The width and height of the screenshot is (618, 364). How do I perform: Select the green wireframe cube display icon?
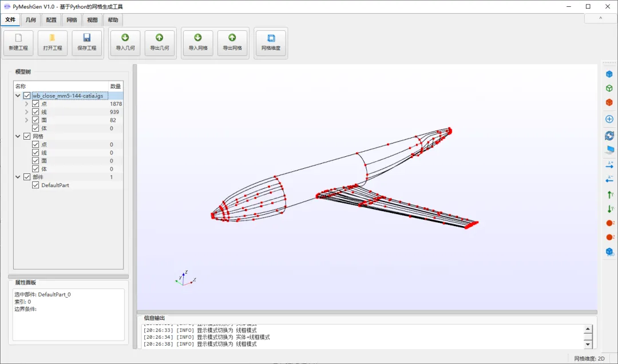click(609, 88)
